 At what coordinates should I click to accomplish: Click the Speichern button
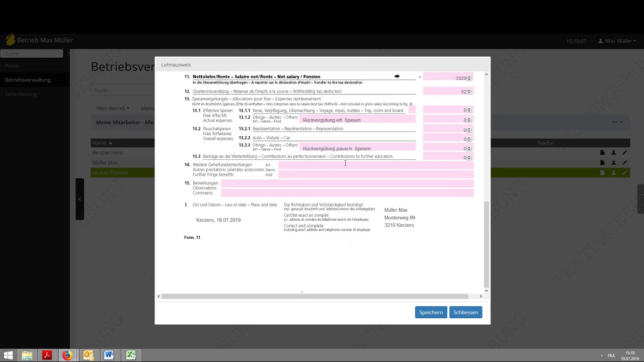pos(431,312)
